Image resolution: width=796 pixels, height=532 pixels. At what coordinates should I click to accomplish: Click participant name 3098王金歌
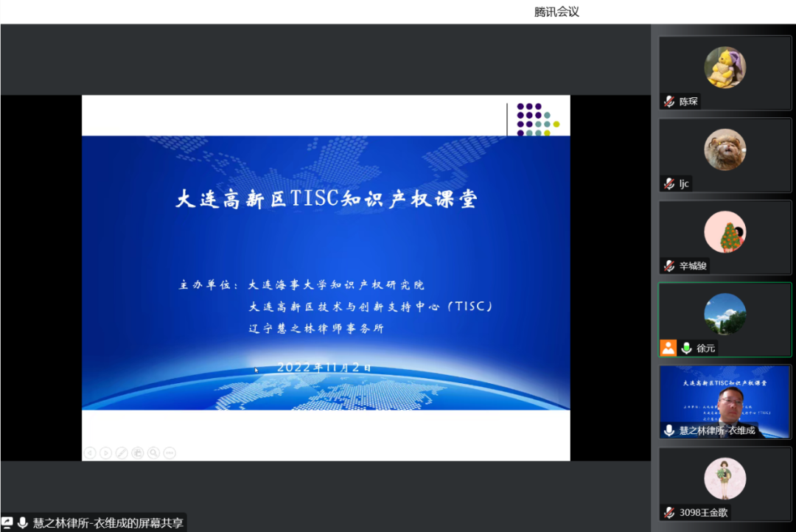click(704, 513)
